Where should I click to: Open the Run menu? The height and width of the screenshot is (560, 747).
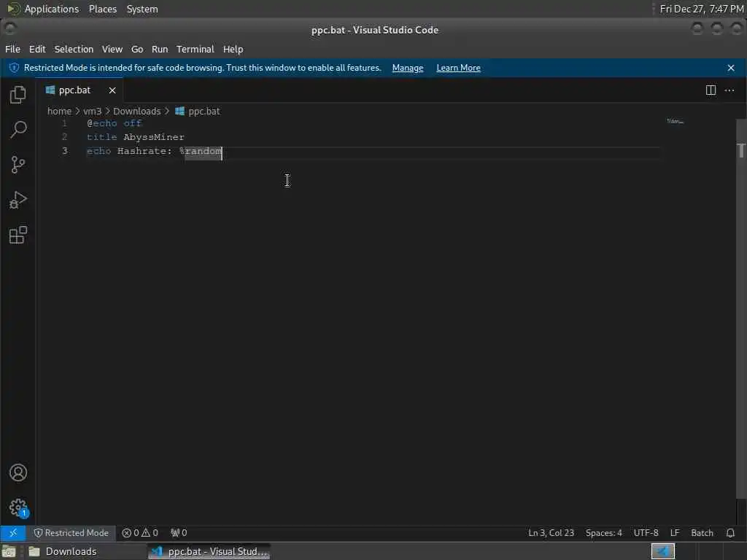click(160, 49)
